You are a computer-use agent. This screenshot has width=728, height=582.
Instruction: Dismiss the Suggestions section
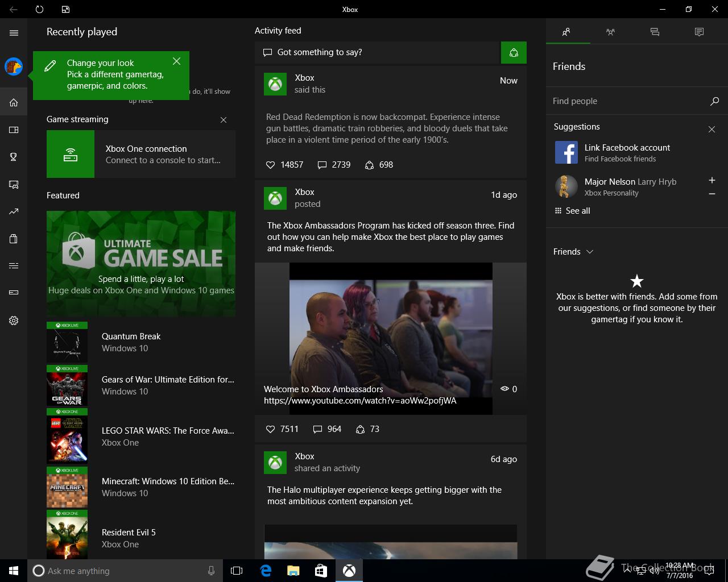click(712, 130)
